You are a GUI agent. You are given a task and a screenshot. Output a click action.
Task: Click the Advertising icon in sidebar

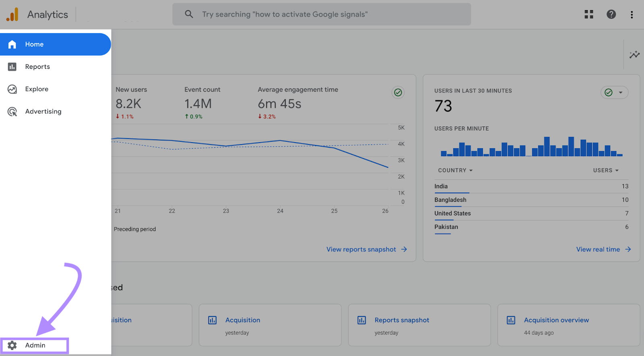click(12, 112)
